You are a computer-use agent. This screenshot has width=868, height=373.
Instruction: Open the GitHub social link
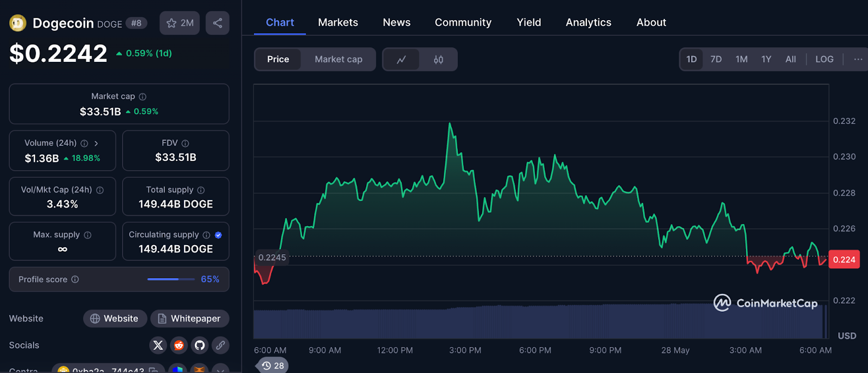pyautogui.click(x=200, y=345)
